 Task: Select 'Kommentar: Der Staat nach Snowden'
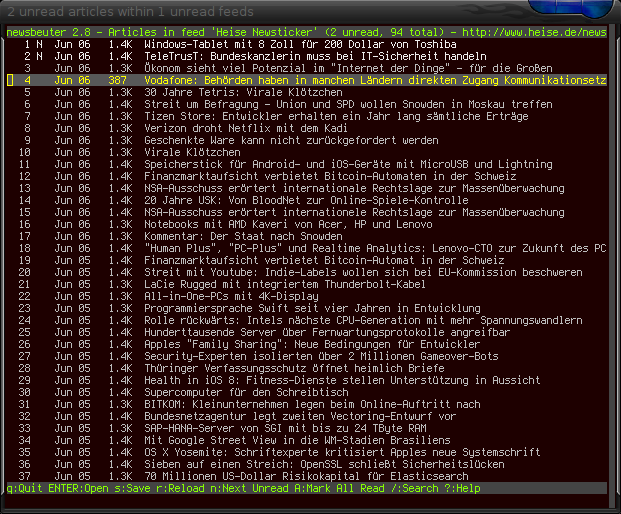[x=307, y=236]
